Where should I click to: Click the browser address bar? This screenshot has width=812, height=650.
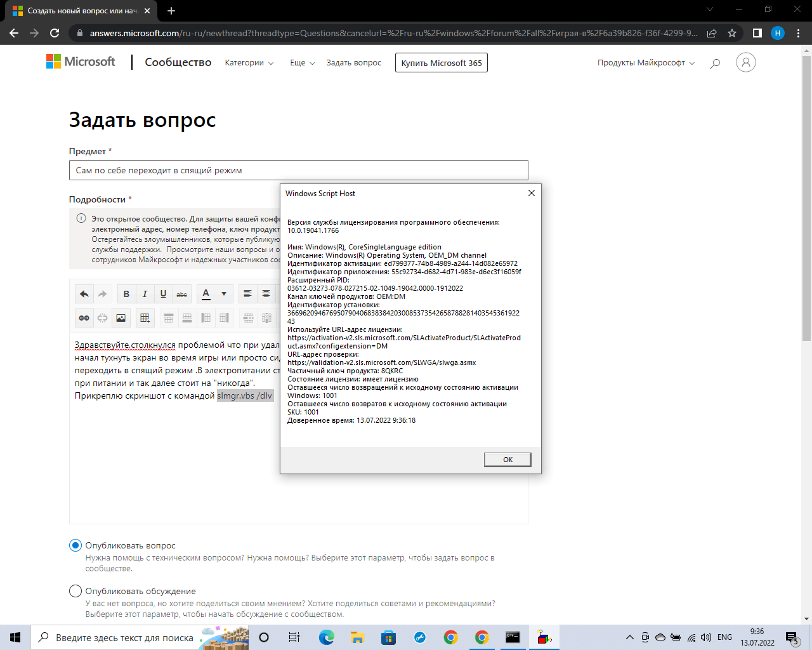click(x=393, y=33)
